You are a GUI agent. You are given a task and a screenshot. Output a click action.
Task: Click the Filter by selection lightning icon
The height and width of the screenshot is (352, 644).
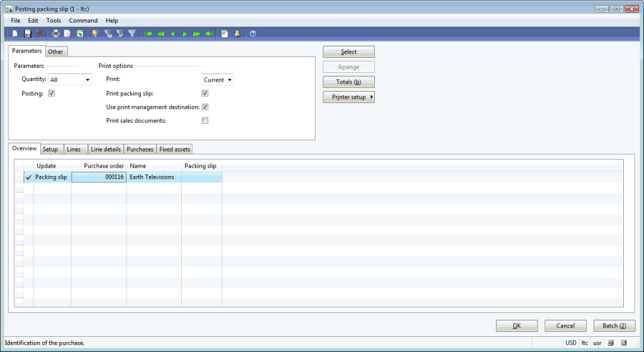(96, 34)
